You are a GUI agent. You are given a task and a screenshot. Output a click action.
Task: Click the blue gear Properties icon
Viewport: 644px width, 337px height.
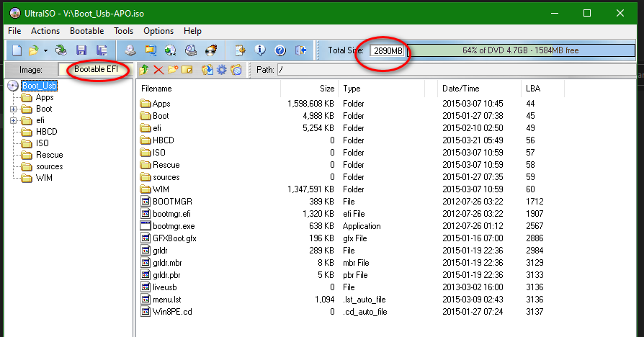click(x=222, y=70)
